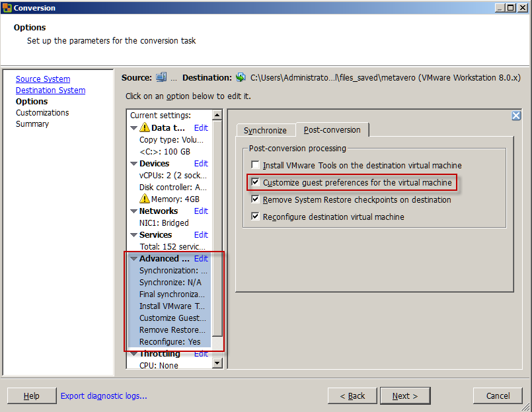
Task: Edit the Devices settings
Action: [201, 164]
